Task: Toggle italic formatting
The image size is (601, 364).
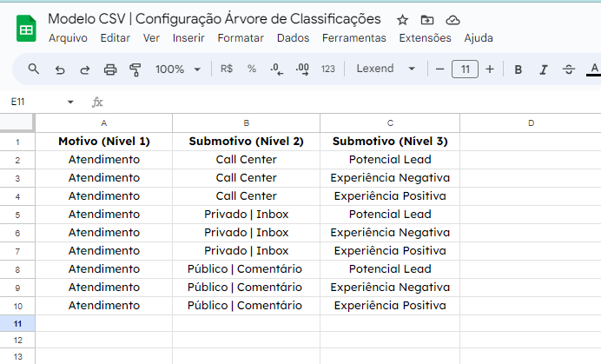Action: click(x=543, y=69)
